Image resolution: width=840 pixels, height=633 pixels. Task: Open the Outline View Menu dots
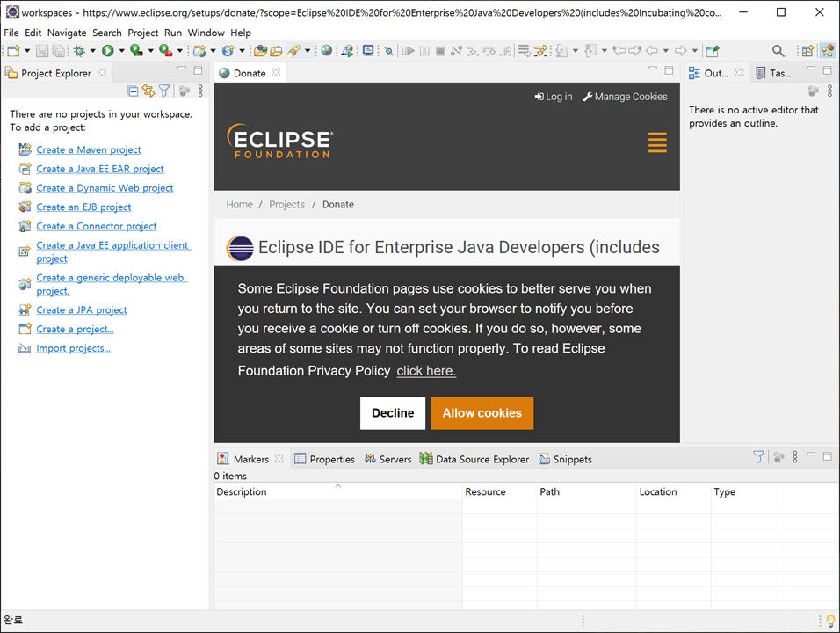[x=829, y=91]
